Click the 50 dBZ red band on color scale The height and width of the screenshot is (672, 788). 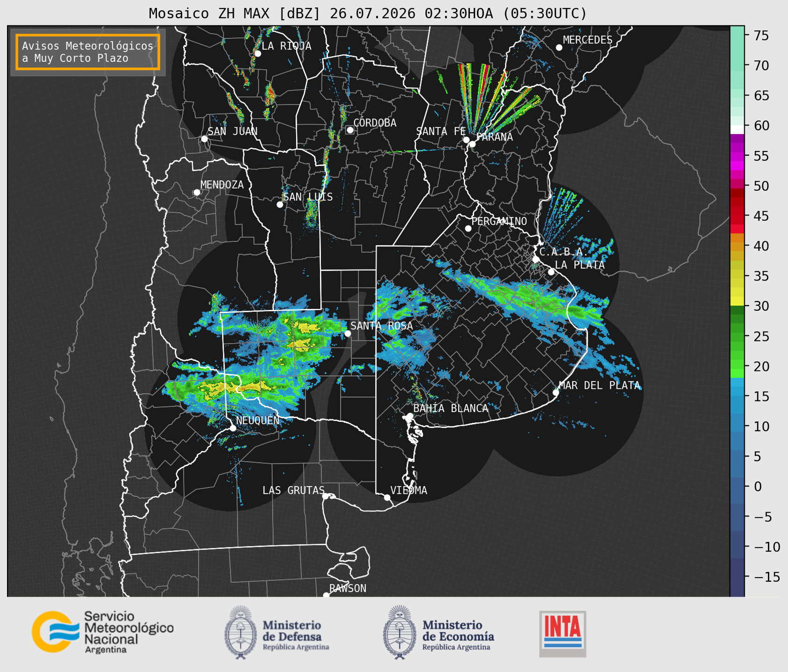tap(737, 183)
